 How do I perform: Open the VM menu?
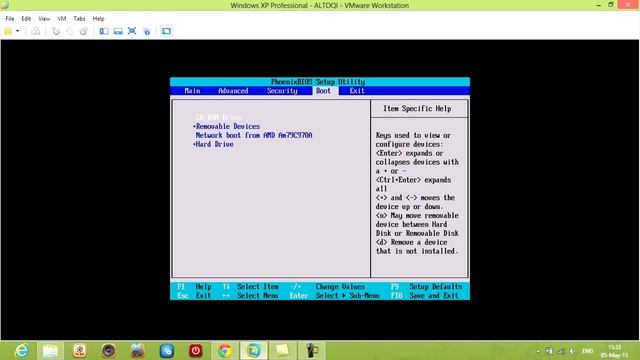62,19
